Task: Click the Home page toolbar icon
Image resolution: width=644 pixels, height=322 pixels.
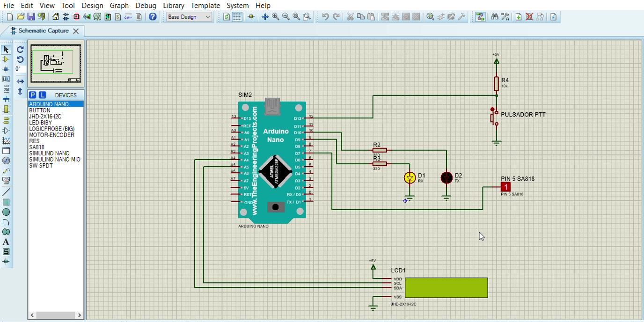Action: (56, 17)
